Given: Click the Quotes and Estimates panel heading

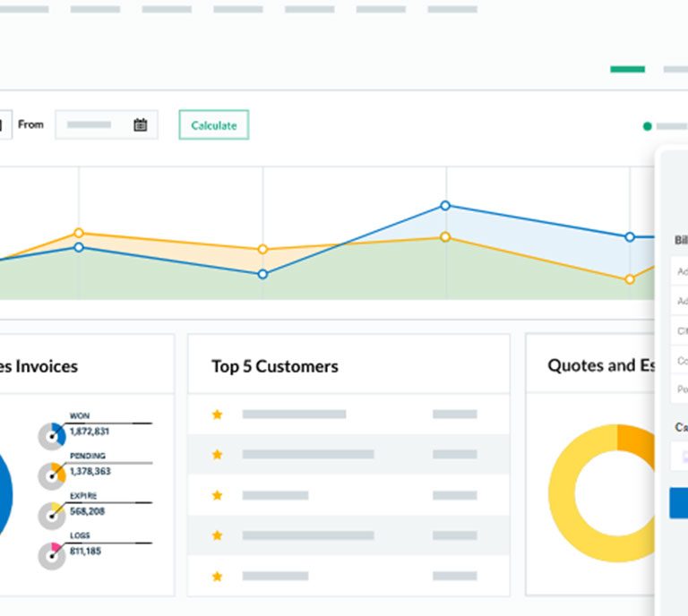Looking at the screenshot, I should point(601,365).
